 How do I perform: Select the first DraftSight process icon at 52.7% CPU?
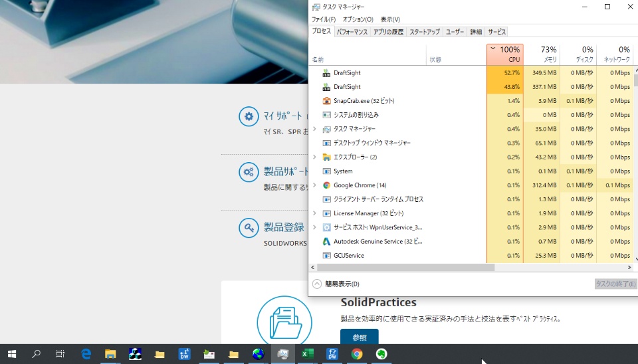[326, 73]
